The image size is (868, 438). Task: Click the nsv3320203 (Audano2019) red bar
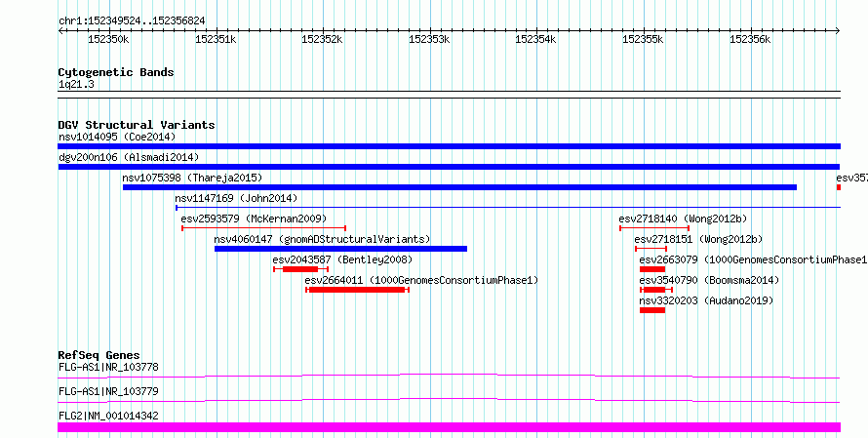(x=652, y=310)
